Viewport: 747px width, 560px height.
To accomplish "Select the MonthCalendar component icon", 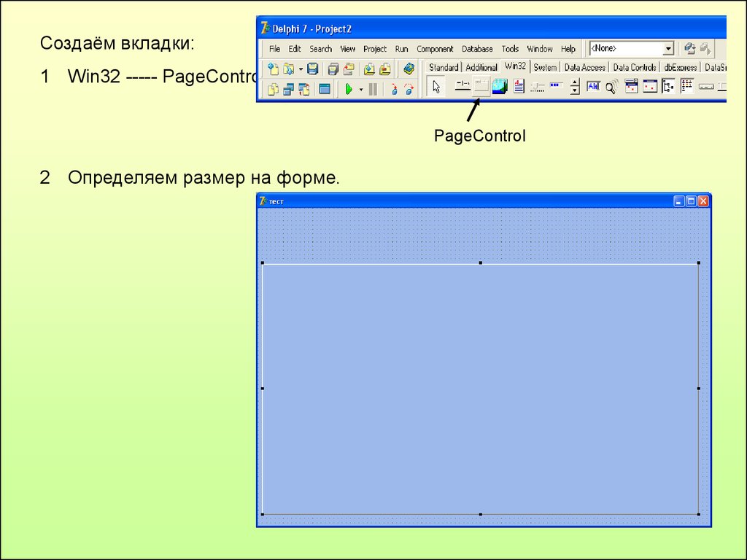I will click(x=650, y=86).
